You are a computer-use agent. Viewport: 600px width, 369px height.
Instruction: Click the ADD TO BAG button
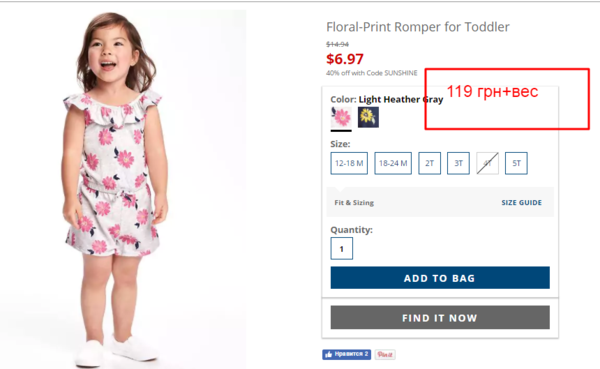tap(440, 278)
